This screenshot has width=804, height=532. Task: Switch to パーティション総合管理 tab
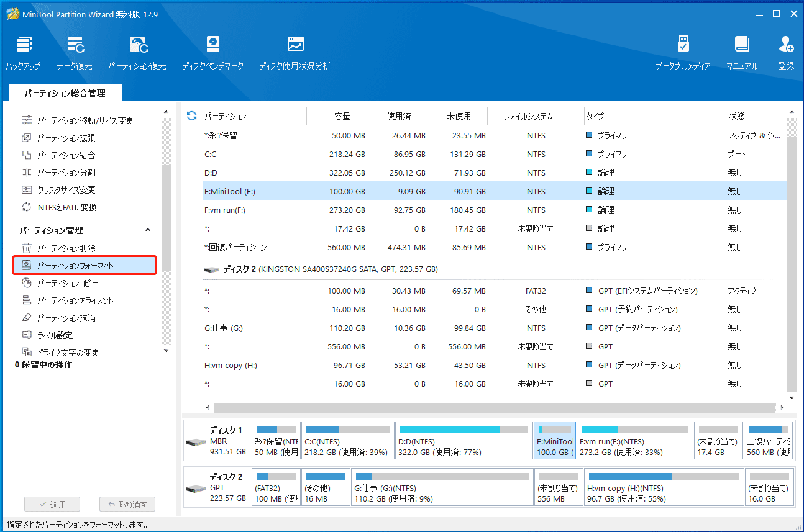[65, 93]
